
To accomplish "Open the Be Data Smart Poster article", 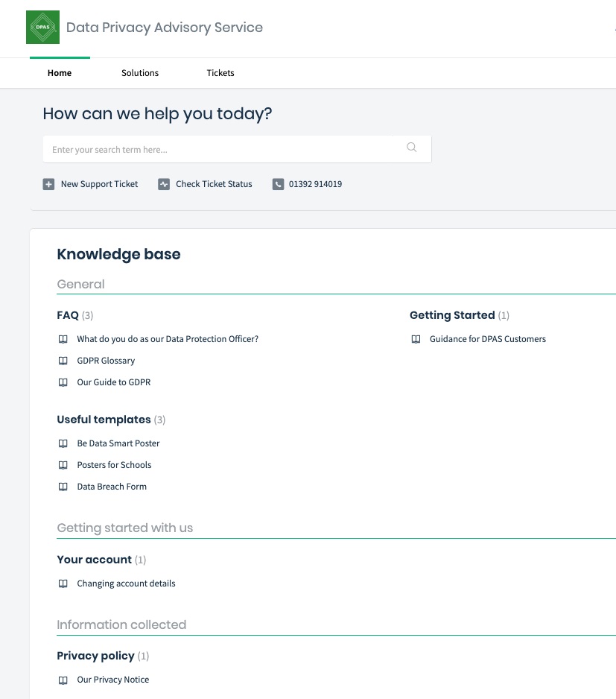I will [118, 443].
